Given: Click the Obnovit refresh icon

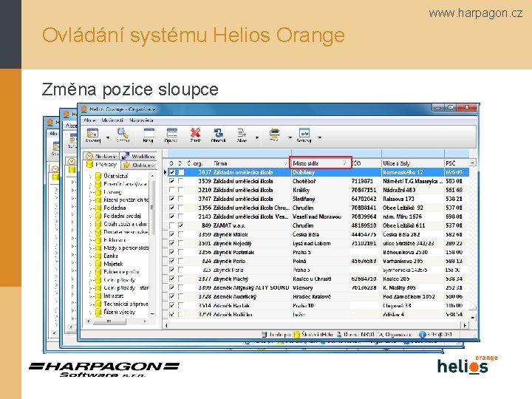Looking at the screenshot, I should [219, 133].
